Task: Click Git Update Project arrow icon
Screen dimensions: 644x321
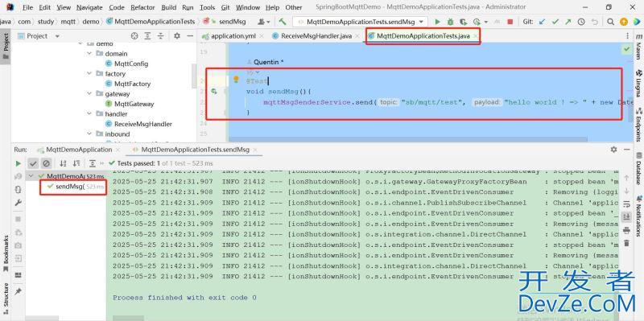Action: coord(542,22)
